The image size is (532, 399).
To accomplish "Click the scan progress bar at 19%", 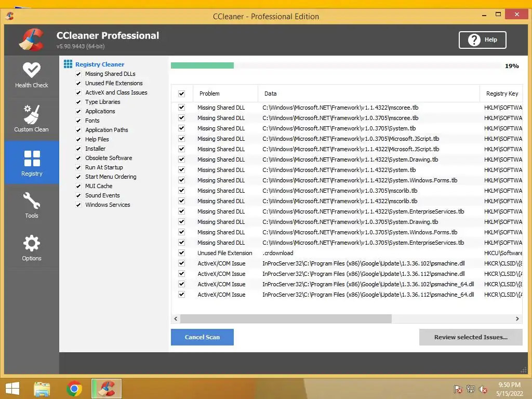I will tap(336, 65).
